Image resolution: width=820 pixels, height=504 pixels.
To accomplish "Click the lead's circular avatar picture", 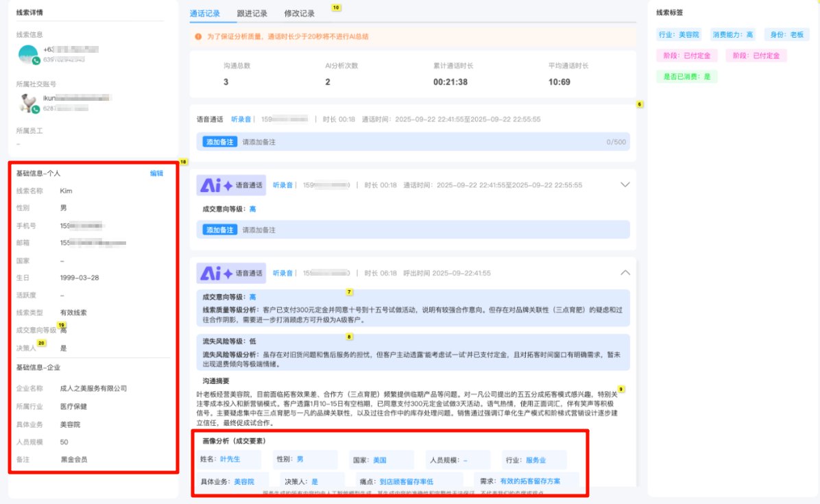I will pyautogui.click(x=27, y=53).
